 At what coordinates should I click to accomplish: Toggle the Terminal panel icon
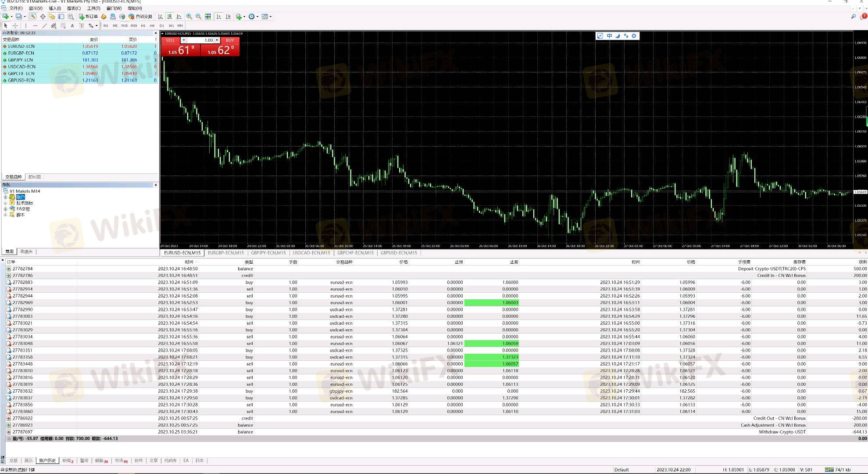pos(61,17)
